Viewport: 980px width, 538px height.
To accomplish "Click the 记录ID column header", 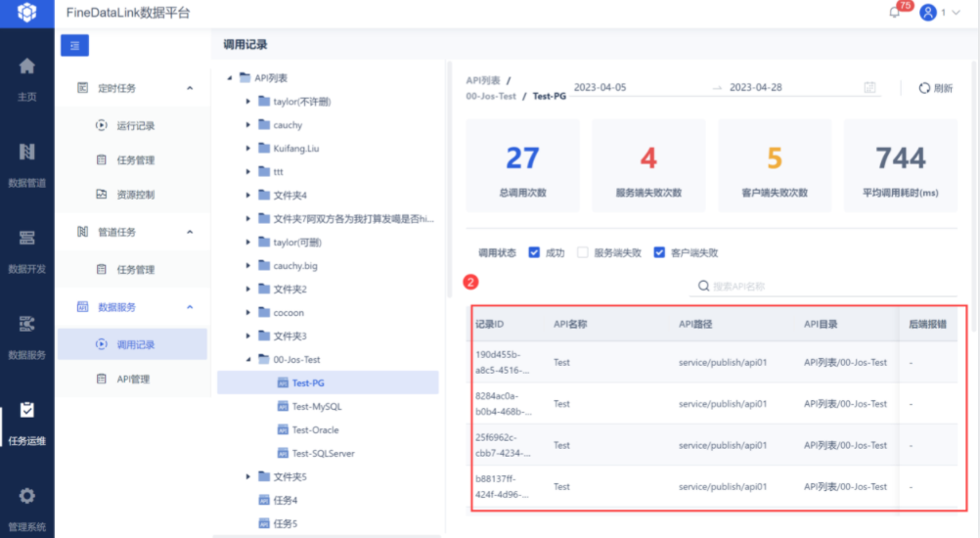I will coord(489,325).
